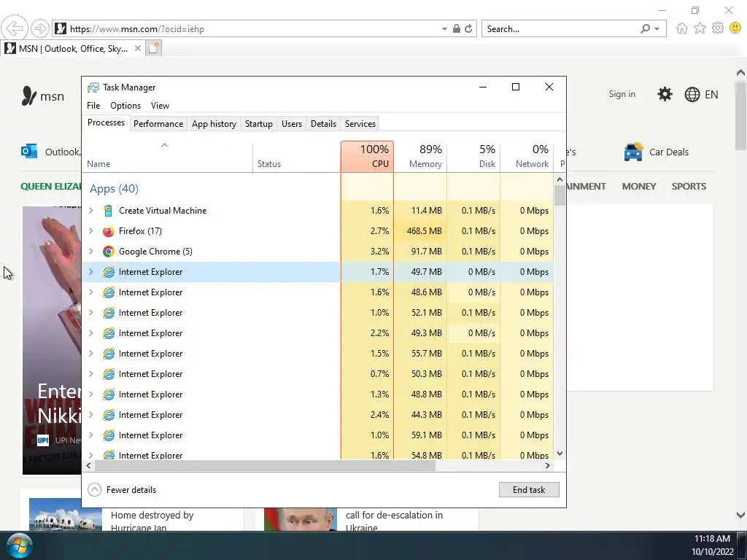Collapse Task Manager via Fewer details arrow
Screen dimensions: 747x560
[94, 489]
